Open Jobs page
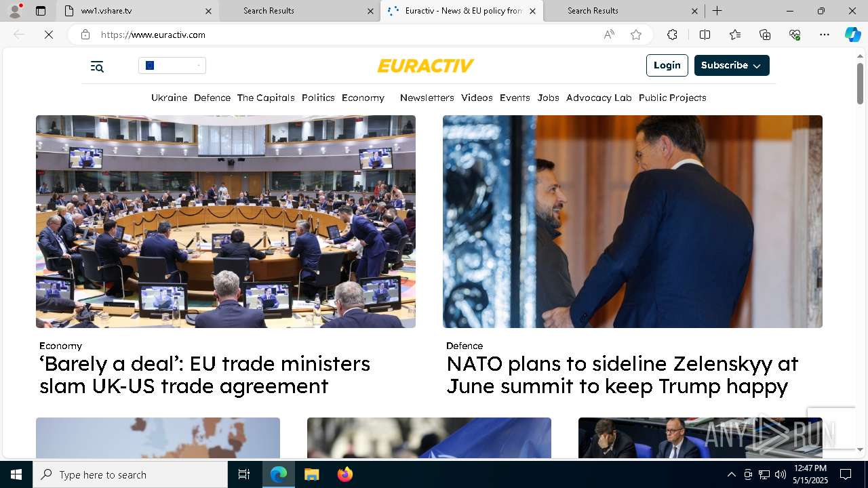Image resolution: width=868 pixels, height=488 pixels. [x=548, y=98]
